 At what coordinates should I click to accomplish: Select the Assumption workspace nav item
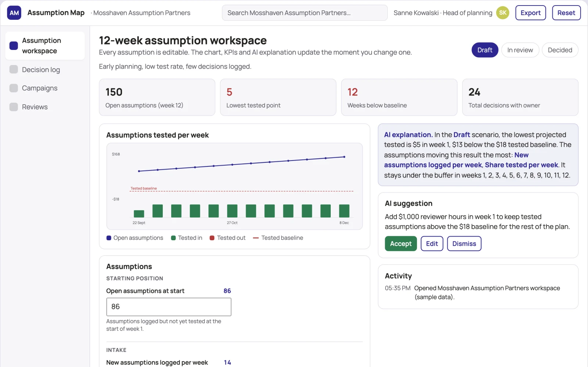click(45, 46)
